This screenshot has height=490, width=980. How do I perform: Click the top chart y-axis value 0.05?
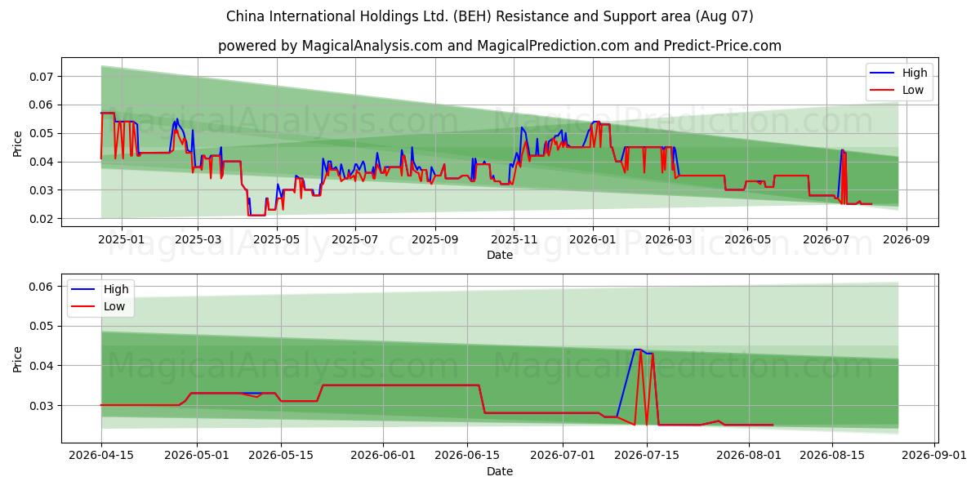click(42, 133)
